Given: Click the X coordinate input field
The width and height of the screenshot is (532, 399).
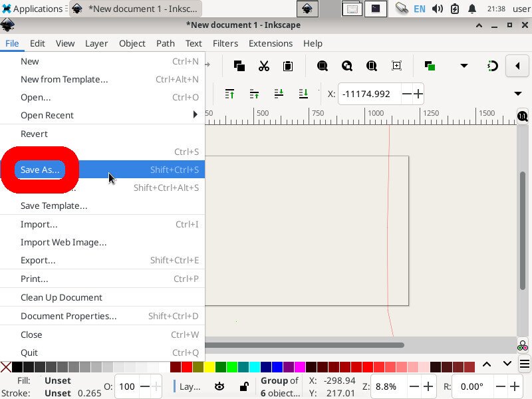Looking at the screenshot, I should click(370, 94).
